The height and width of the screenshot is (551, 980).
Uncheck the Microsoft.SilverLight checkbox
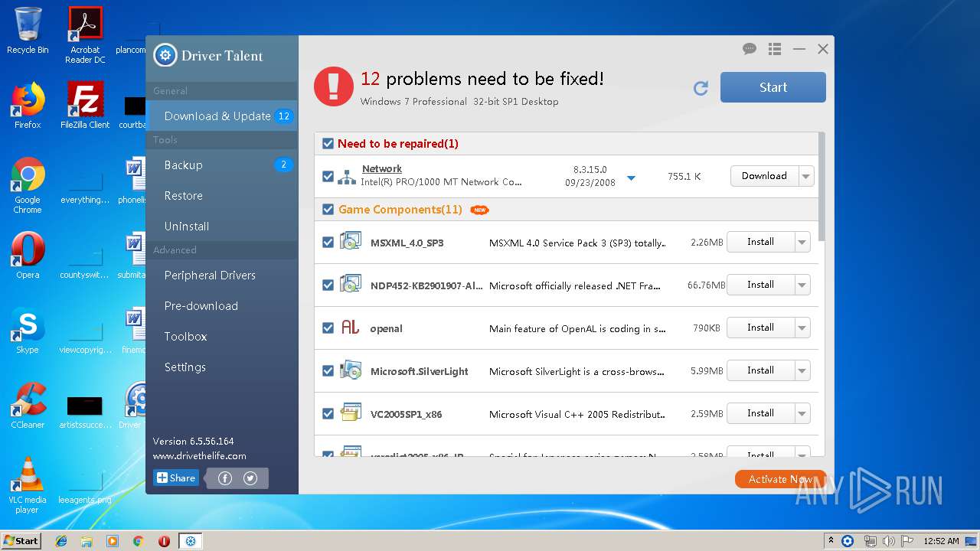pyautogui.click(x=328, y=371)
